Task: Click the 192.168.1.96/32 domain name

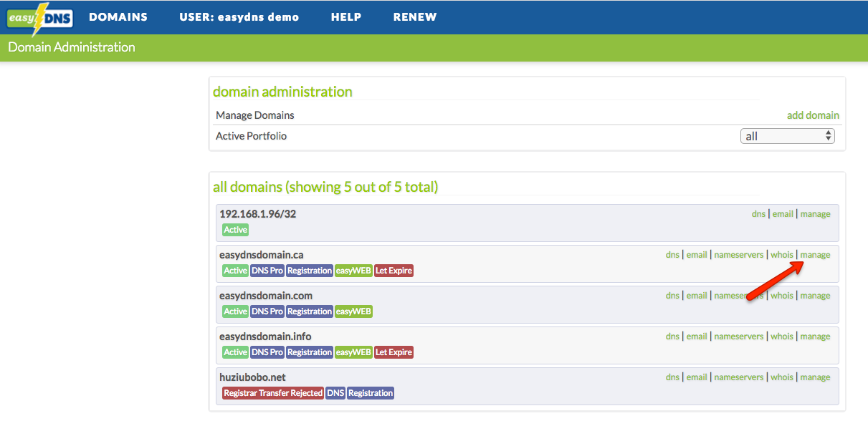Action: 258,214
